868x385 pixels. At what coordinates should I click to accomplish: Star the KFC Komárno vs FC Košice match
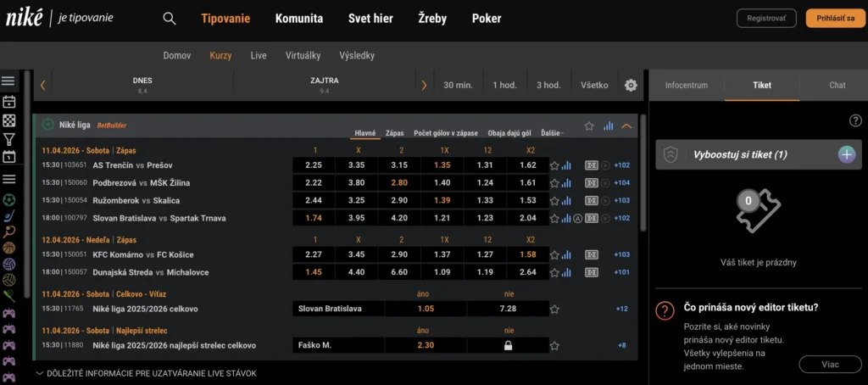click(554, 255)
